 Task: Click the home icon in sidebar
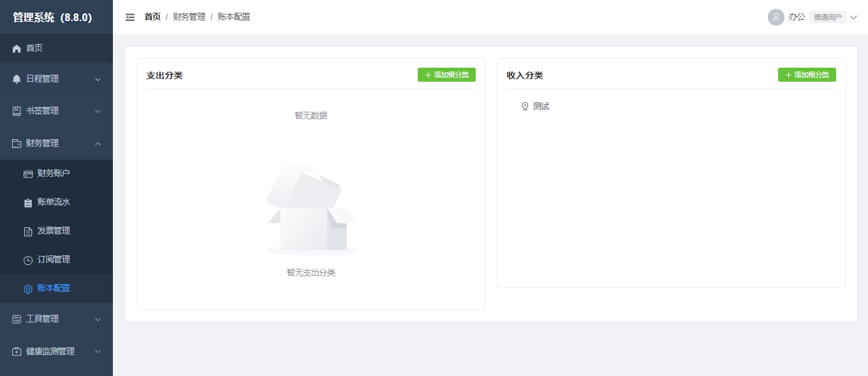pos(17,49)
